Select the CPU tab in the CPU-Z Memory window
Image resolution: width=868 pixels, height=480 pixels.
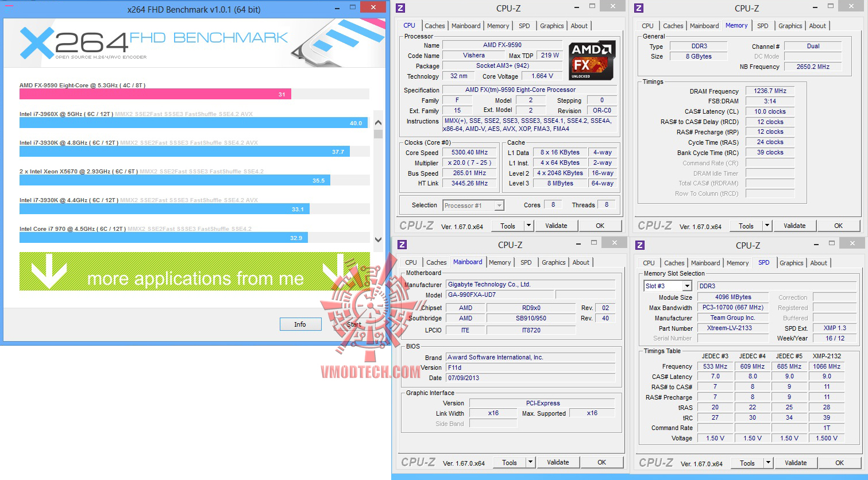(648, 26)
